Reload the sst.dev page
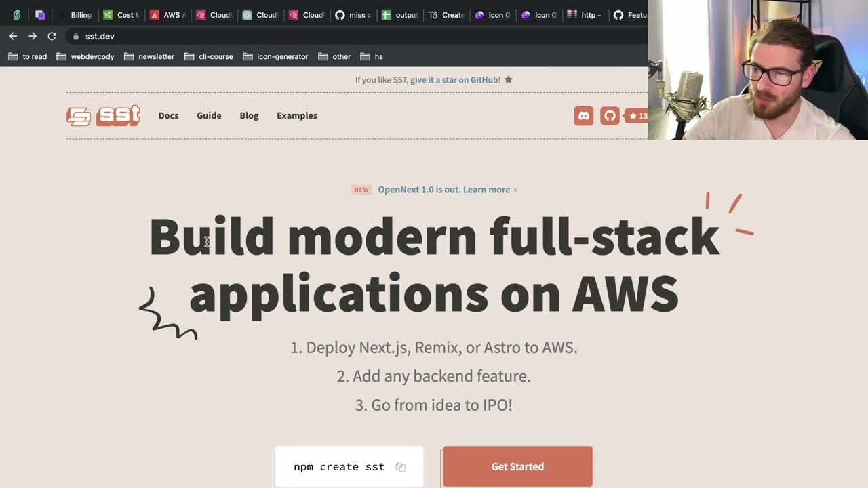Screen dimensions: 868x488 (x=52, y=36)
